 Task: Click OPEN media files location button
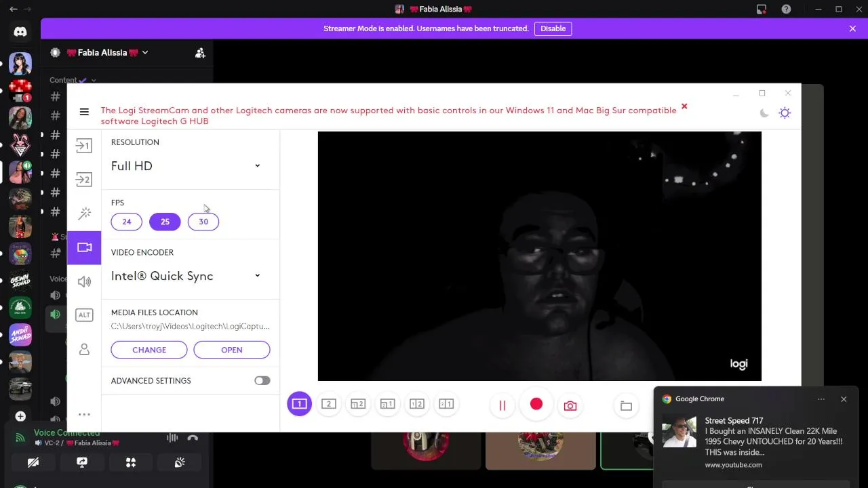pos(232,350)
